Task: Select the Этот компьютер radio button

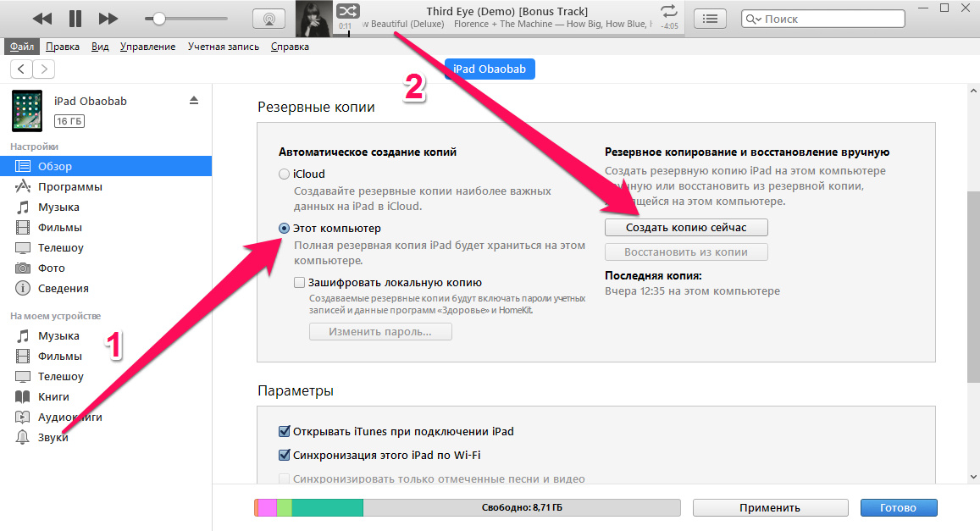Action: (284, 229)
